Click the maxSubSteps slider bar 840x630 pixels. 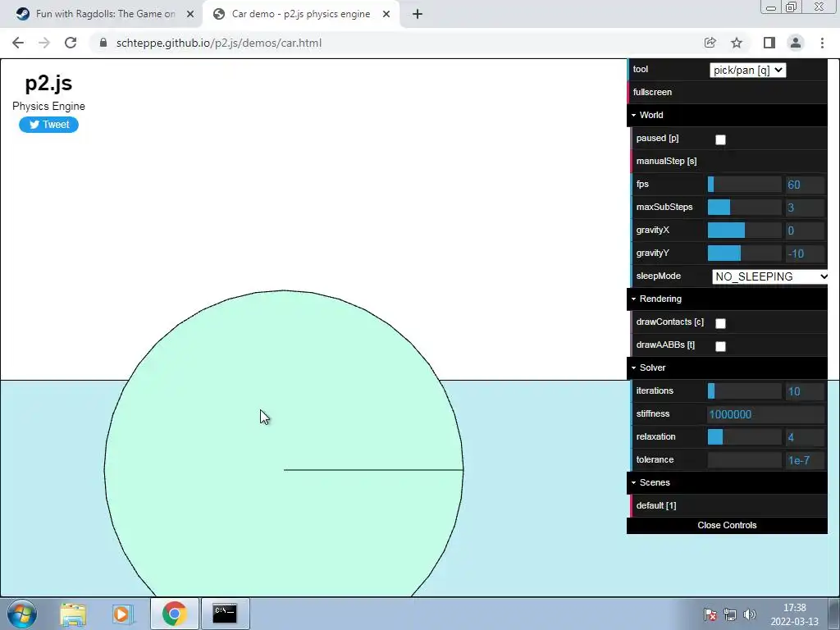point(745,208)
